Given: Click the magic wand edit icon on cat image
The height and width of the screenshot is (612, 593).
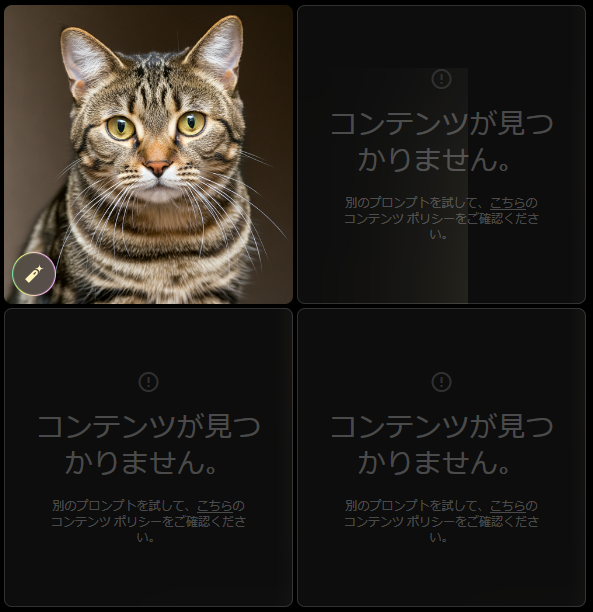Looking at the screenshot, I should tap(34, 274).
